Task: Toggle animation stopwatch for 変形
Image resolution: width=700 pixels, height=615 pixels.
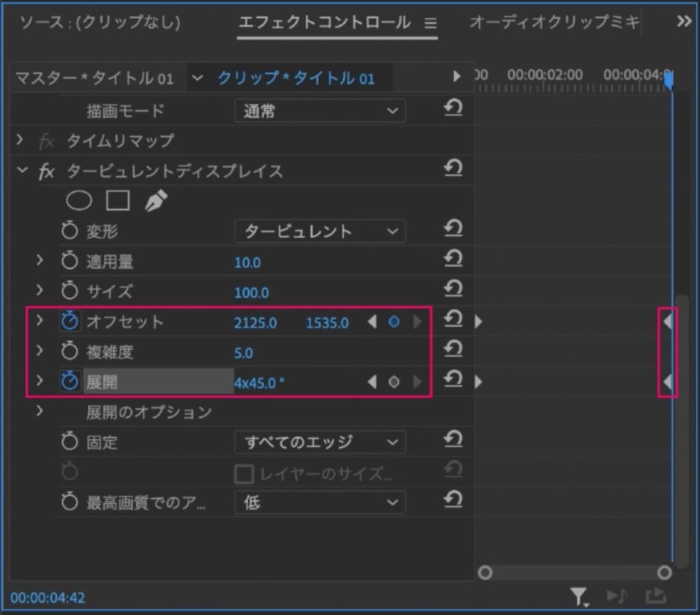Action: (x=70, y=231)
